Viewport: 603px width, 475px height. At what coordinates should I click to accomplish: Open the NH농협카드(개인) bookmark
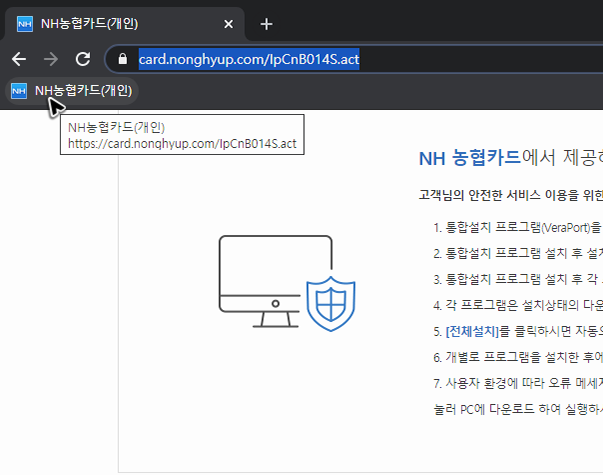[72, 91]
